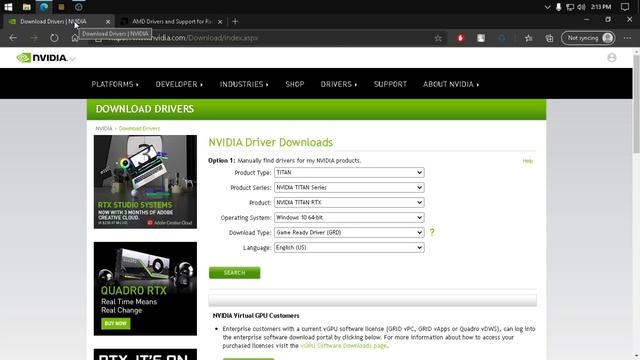Open the volume control in system tray
Screen dimensions: 640x360
pyautogui.click(x=581, y=7)
